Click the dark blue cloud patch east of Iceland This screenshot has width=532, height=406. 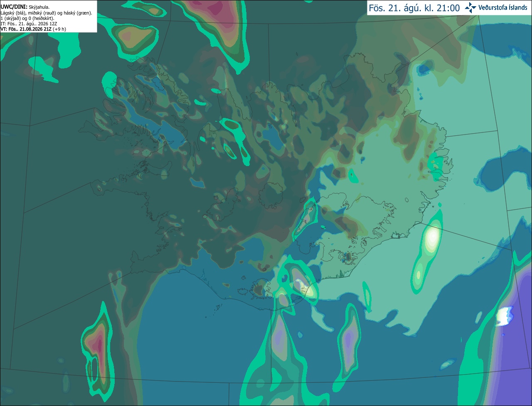[x=497, y=174]
